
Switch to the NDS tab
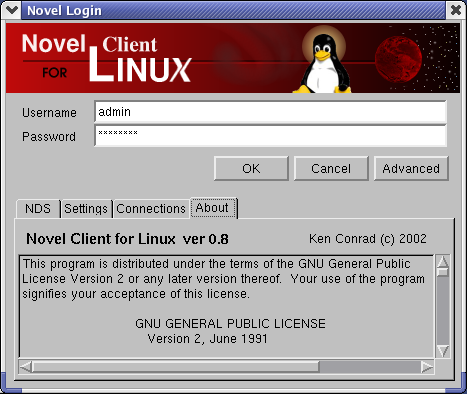click(38, 209)
